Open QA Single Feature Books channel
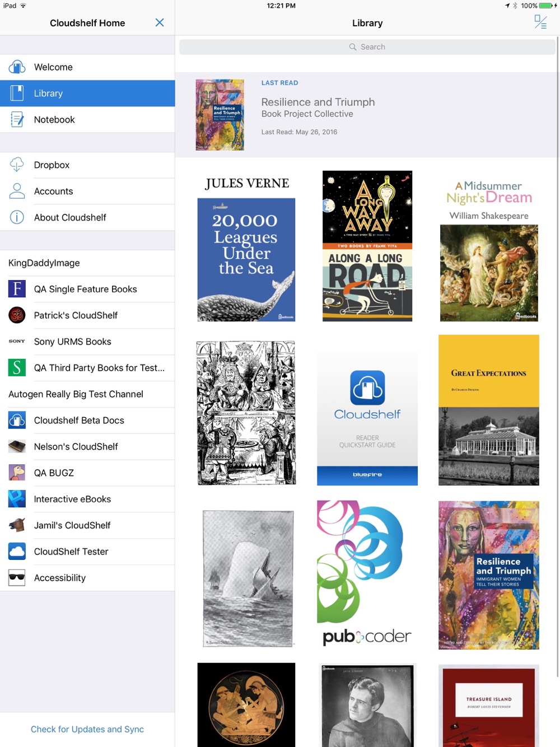560x747 pixels. click(87, 289)
